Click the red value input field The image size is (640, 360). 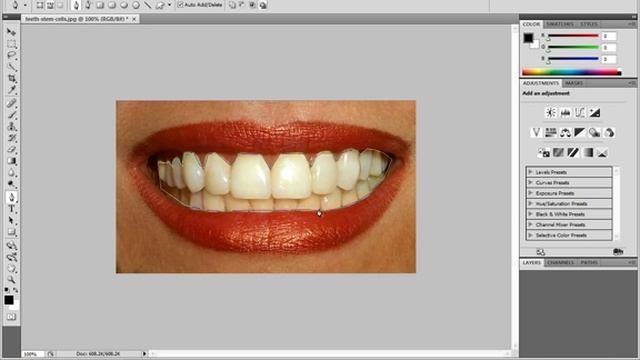click(609, 36)
